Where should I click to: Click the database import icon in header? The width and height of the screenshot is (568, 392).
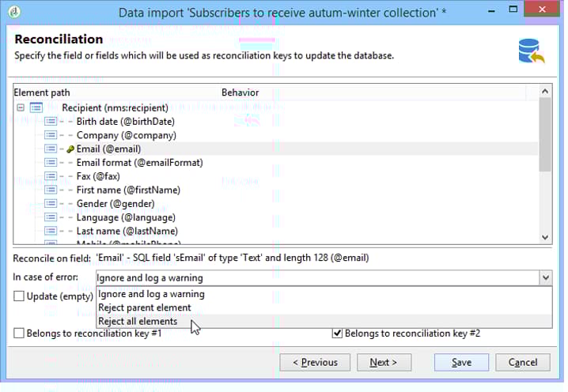coord(531,51)
